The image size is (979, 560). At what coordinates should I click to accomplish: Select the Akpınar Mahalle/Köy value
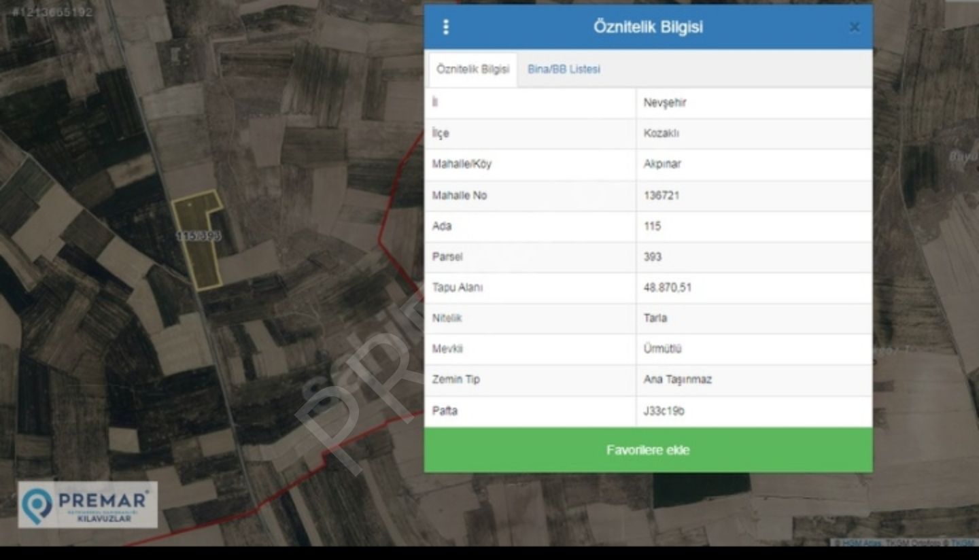662,164
